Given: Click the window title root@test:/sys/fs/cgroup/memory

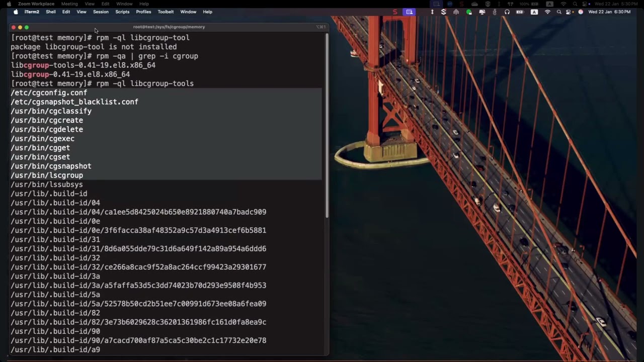Looking at the screenshot, I should (x=169, y=27).
